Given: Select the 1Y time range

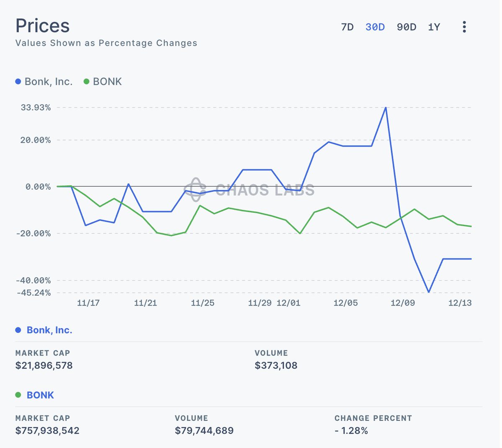Looking at the screenshot, I should coord(434,27).
